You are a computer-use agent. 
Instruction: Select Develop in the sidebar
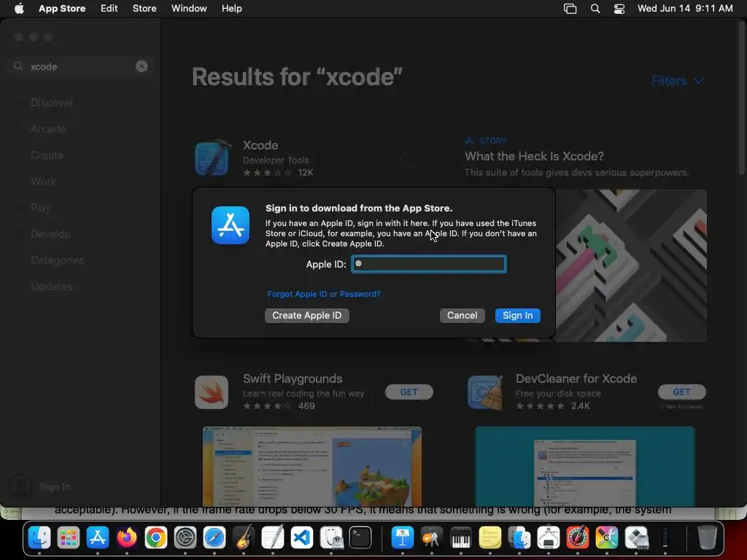point(50,234)
